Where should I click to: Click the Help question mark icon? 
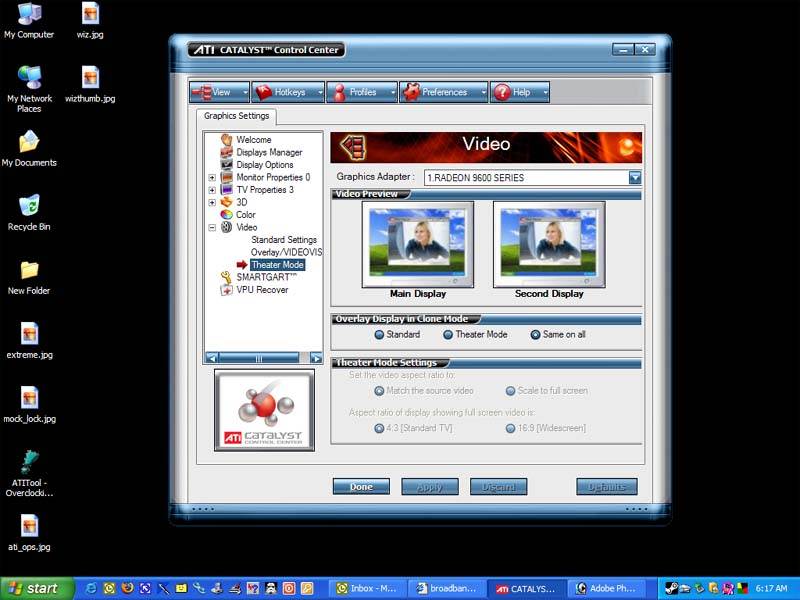(502, 92)
